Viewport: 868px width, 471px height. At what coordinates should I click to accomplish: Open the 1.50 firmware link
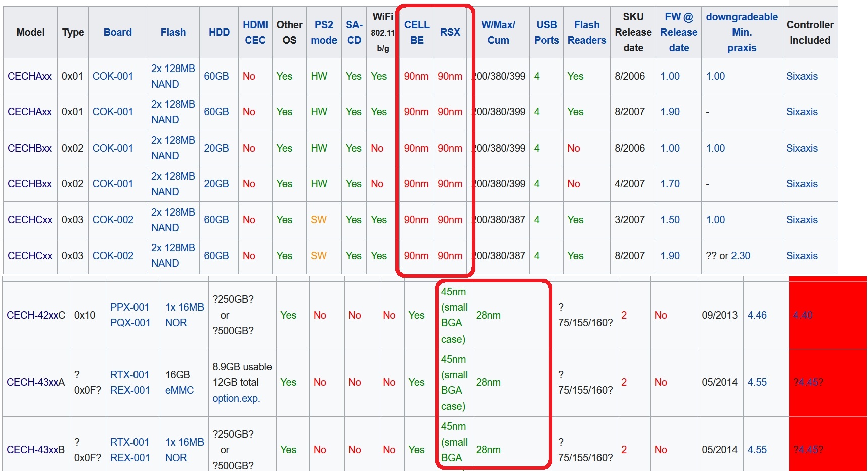pyautogui.click(x=670, y=220)
